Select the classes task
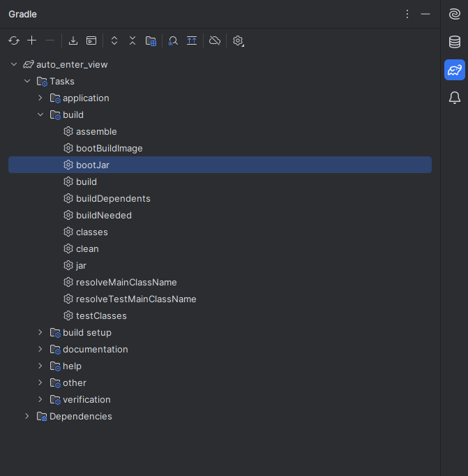 point(220,232)
